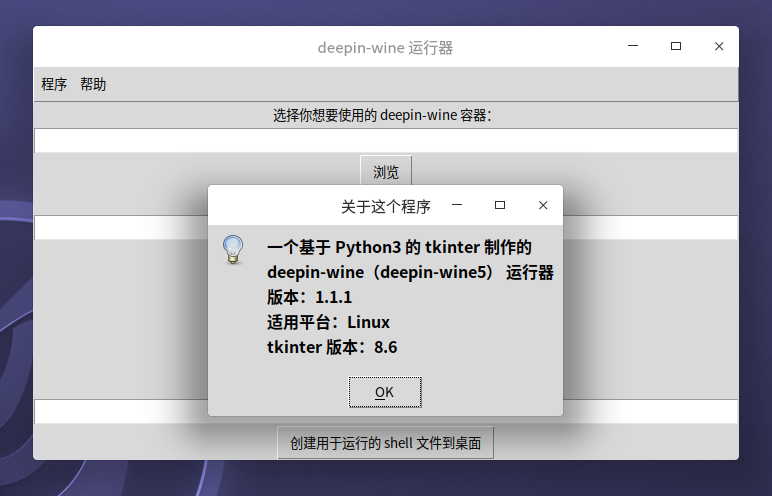772x496 pixels.
Task: Click the lightbulb info icon in dialog
Action: tap(233, 249)
